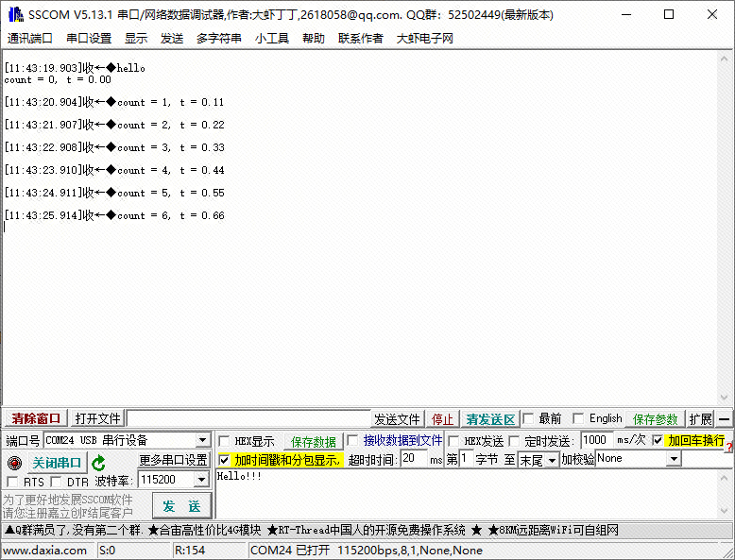Click the 发送 send button
Screen dimensions: 735x560
[x=181, y=505]
